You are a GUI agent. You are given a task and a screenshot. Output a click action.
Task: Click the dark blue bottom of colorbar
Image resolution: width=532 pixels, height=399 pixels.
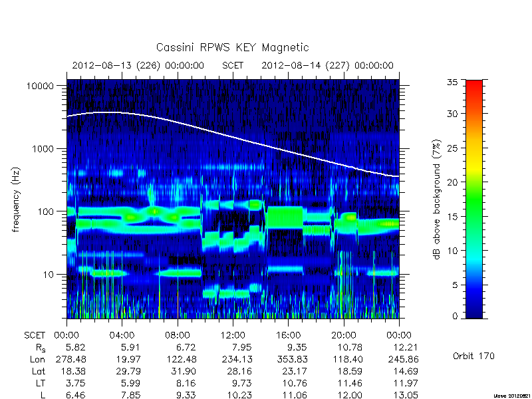(474, 311)
